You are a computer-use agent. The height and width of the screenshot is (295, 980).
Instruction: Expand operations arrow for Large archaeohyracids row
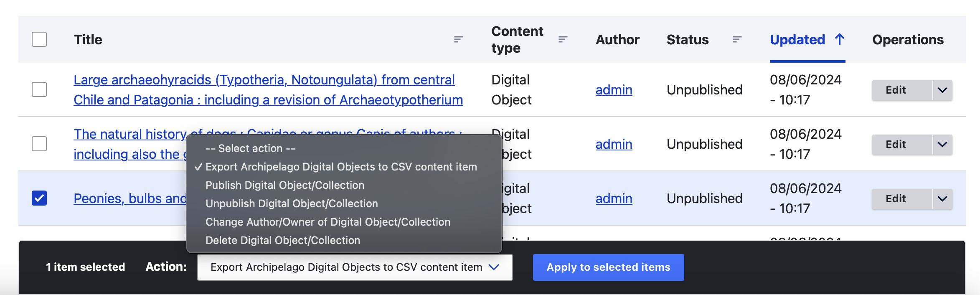point(942,90)
